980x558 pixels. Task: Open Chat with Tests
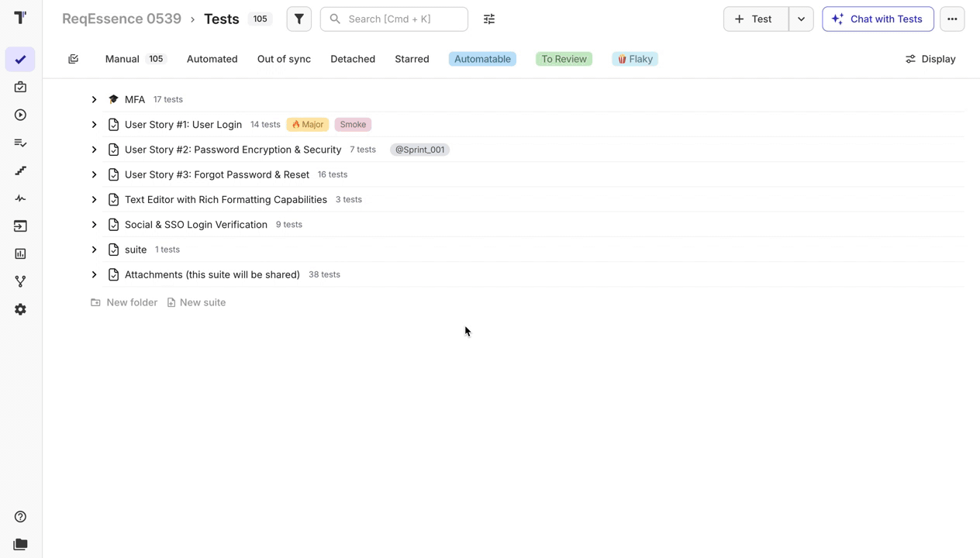[x=878, y=19]
